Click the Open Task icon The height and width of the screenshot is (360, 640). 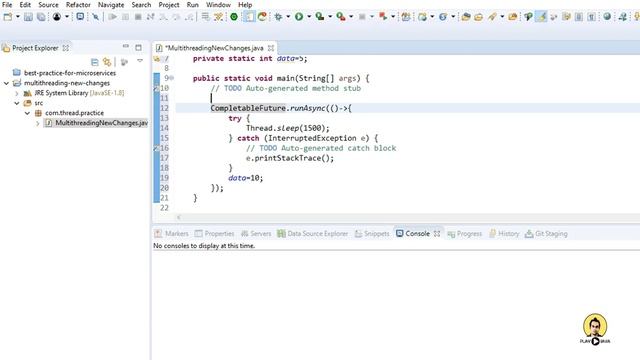click(x=479, y=17)
